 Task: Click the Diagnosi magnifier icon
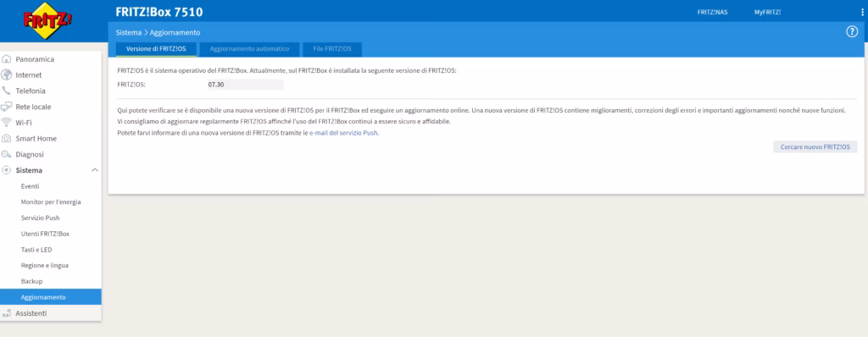[x=7, y=154]
